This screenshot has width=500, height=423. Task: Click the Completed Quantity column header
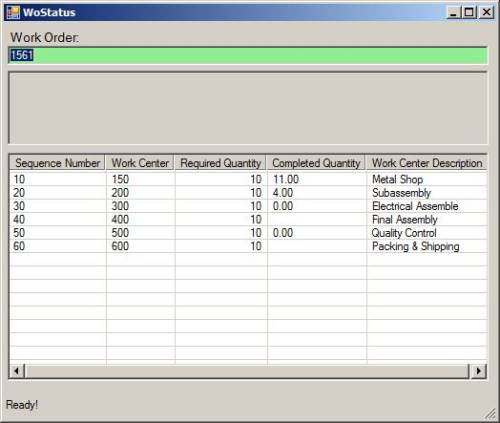pos(316,163)
